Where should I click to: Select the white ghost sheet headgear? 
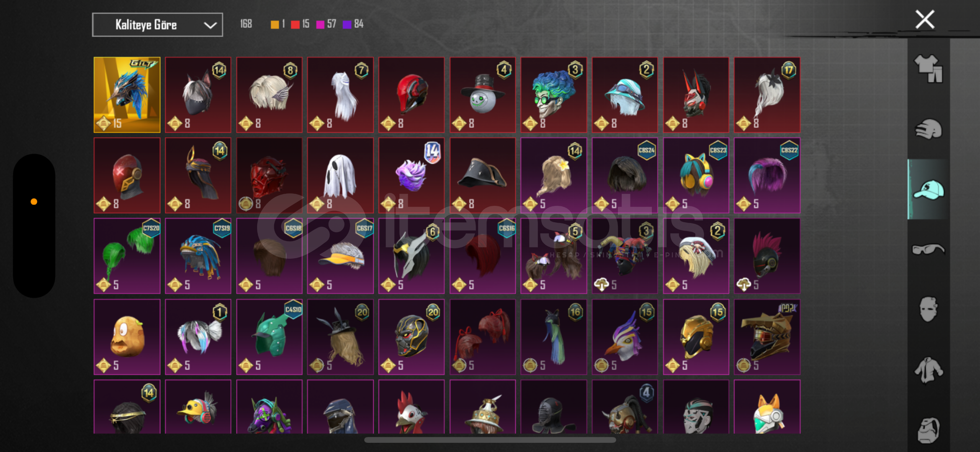(340, 175)
